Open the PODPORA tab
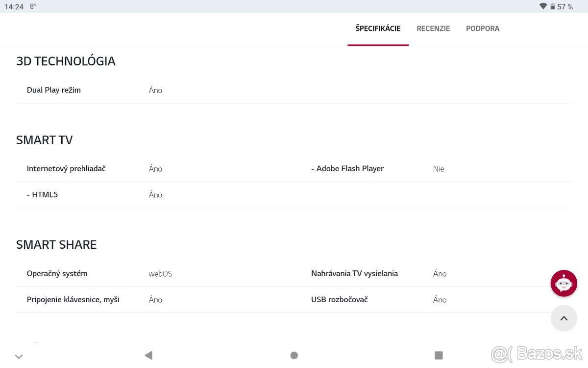588x368 pixels. [483, 28]
